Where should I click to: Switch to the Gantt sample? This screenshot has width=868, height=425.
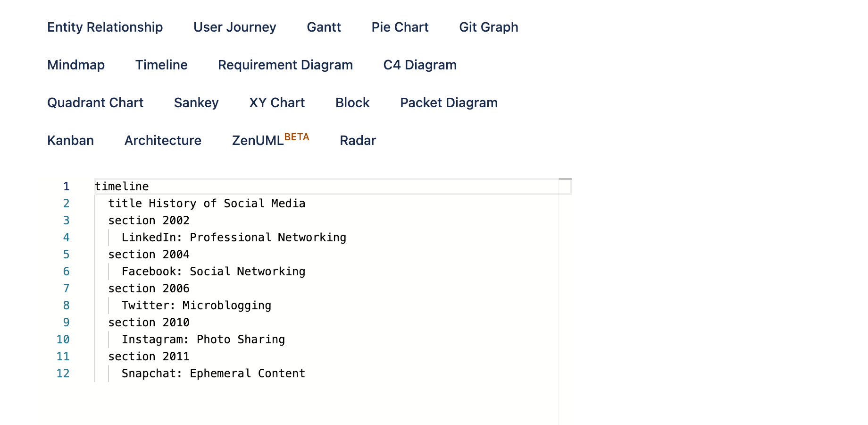click(324, 27)
